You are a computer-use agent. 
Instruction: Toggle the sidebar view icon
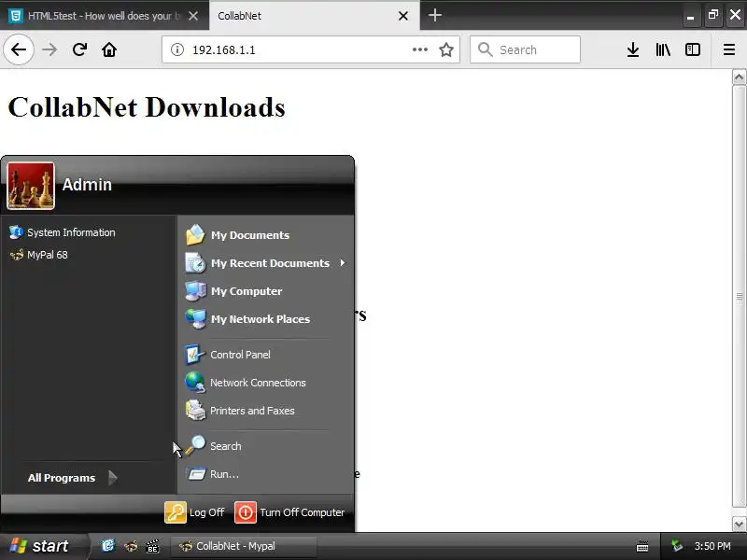(692, 49)
